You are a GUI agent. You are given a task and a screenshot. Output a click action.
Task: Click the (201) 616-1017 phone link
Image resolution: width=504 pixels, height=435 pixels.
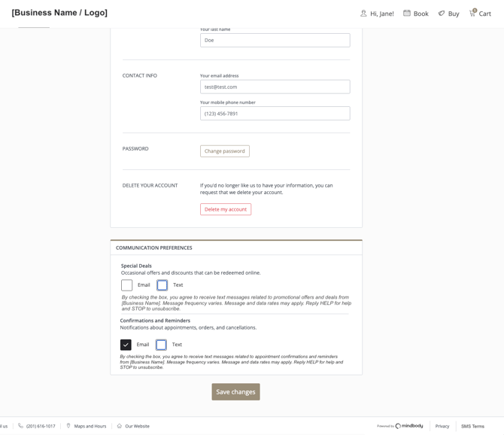[41, 426]
